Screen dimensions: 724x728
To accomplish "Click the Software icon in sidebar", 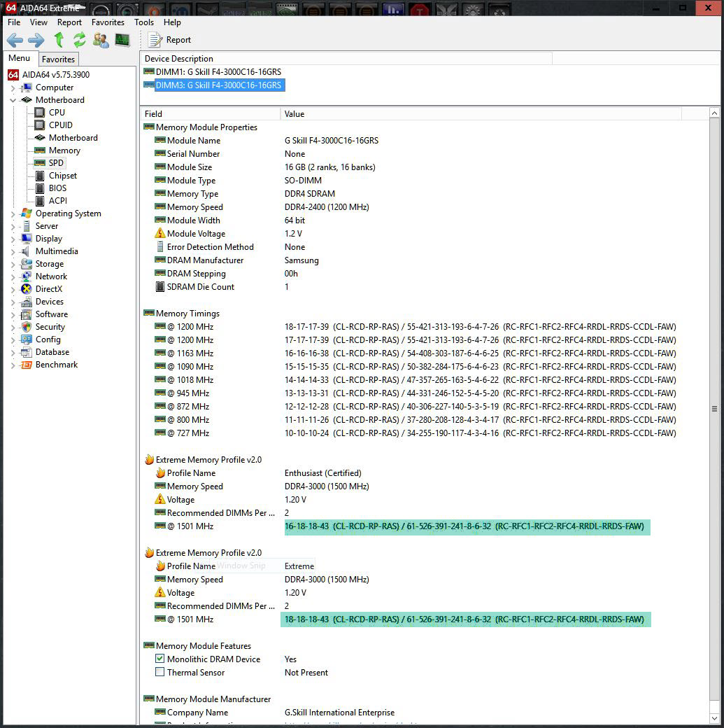I will [27, 314].
